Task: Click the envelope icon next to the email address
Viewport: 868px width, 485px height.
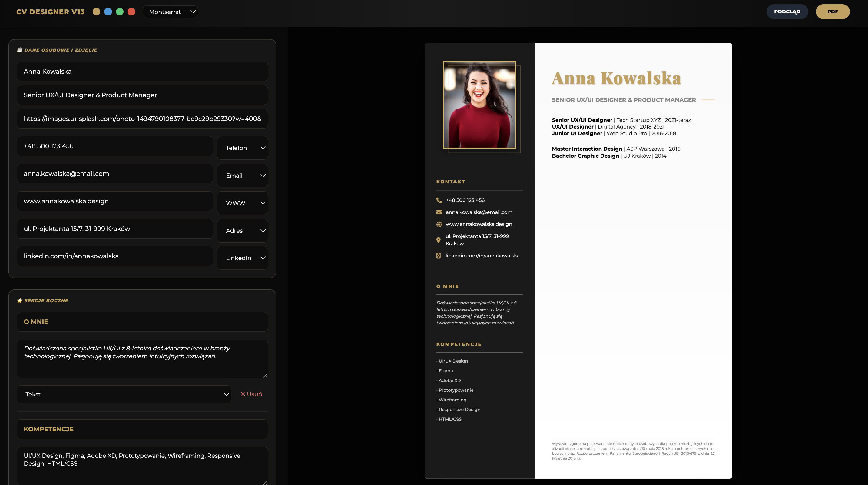Action: 439,212
